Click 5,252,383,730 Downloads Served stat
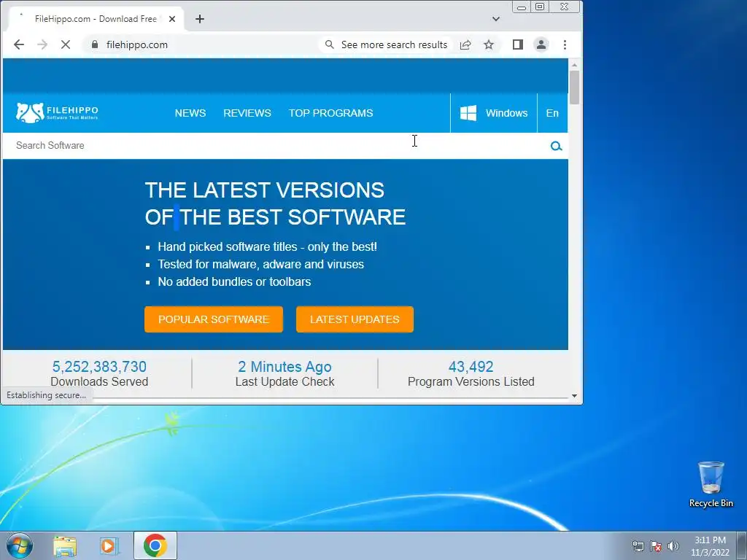The width and height of the screenshot is (747, 560). pos(99,374)
